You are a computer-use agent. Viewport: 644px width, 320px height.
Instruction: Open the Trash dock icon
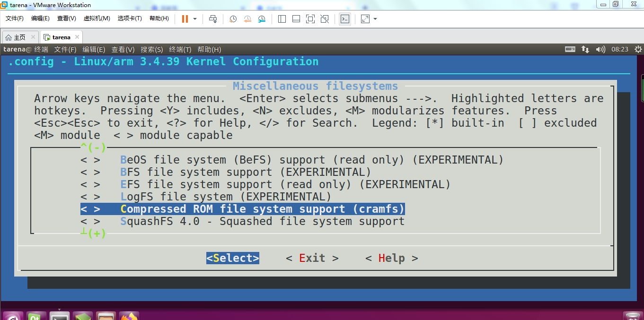click(x=632, y=316)
